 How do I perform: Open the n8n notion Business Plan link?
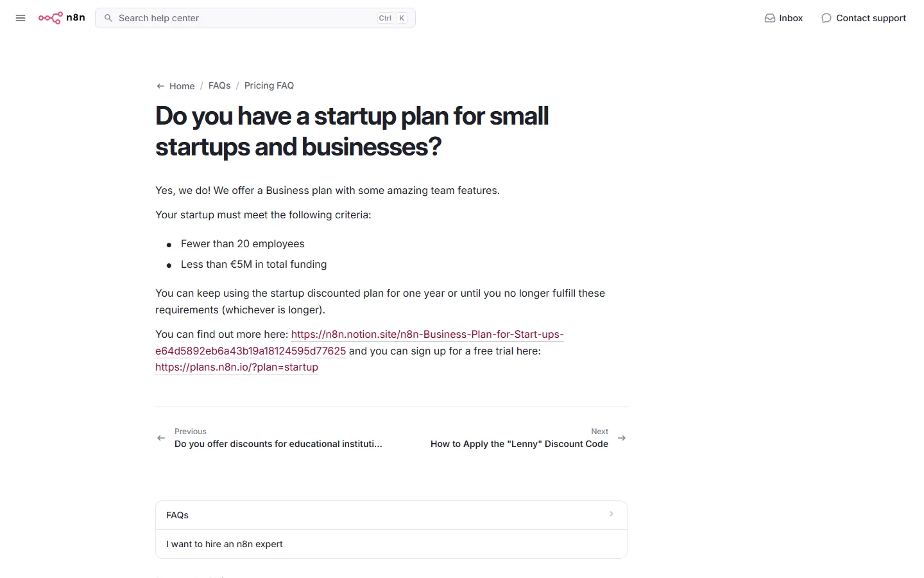(360, 342)
